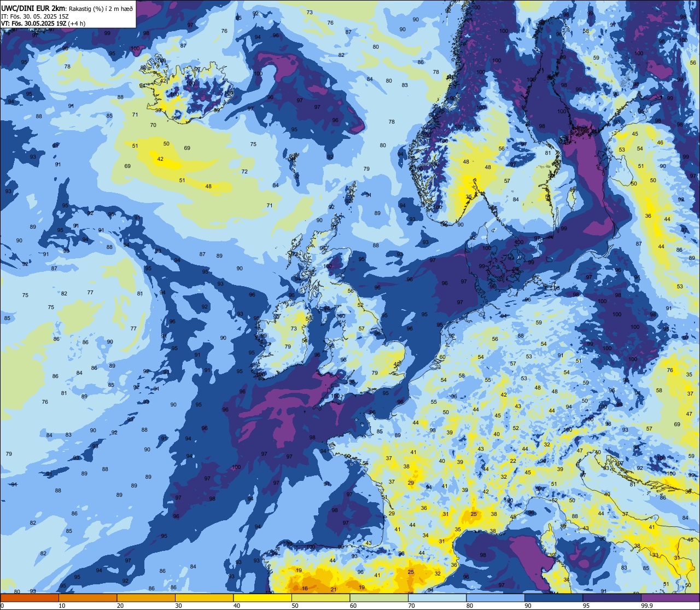Pick the 50–60% pale yellow legend swatch
The image size is (700, 610).
(320, 597)
